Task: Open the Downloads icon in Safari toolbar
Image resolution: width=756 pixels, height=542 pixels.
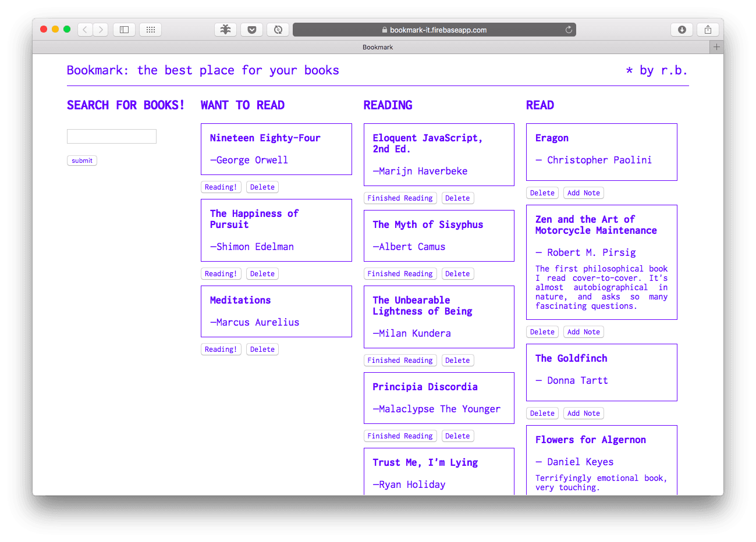Action: [x=682, y=30]
